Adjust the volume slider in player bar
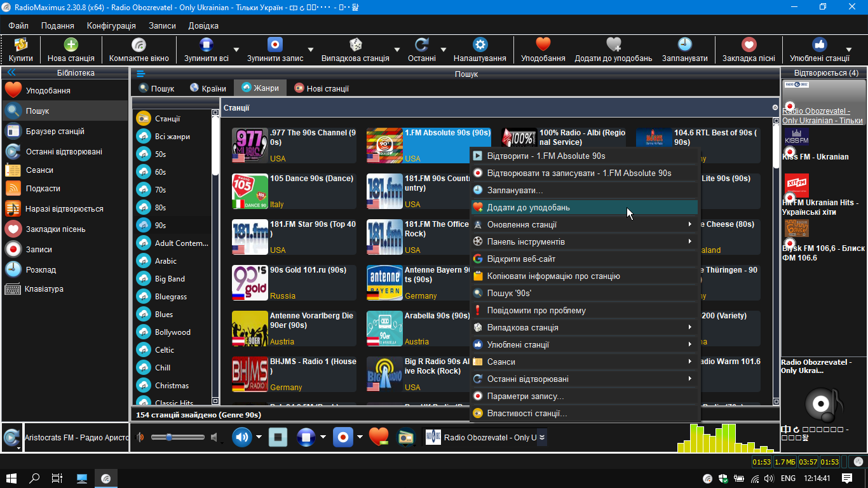This screenshot has width=868, height=488. (x=178, y=437)
